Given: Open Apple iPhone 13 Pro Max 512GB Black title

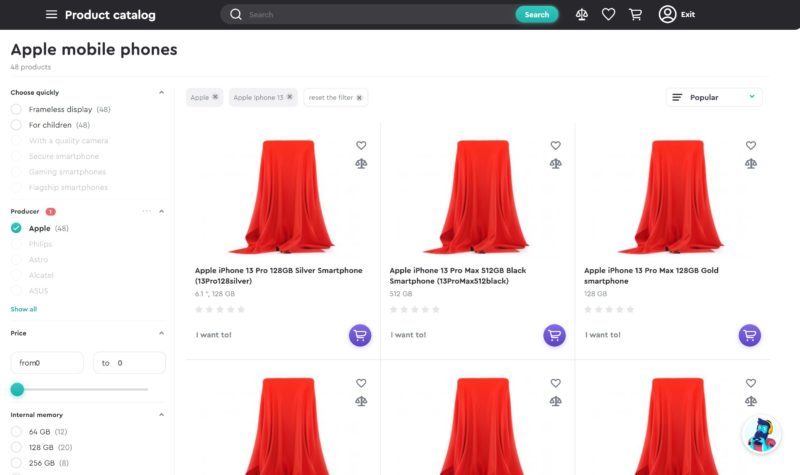Looking at the screenshot, I should tap(458, 276).
